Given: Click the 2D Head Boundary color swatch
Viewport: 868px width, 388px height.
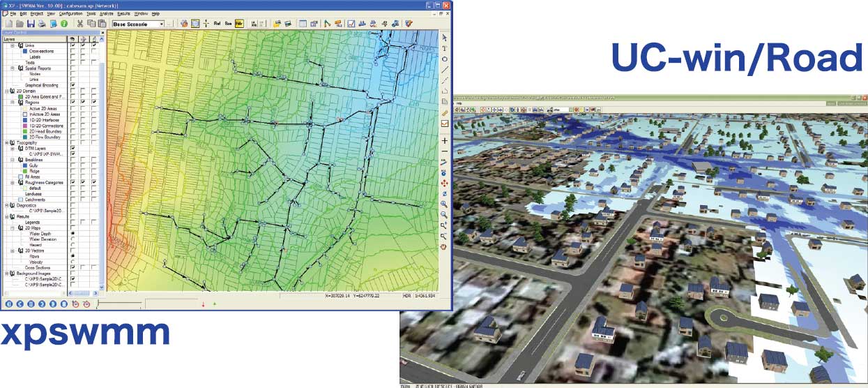Looking at the screenshot, I should [25, 131].
